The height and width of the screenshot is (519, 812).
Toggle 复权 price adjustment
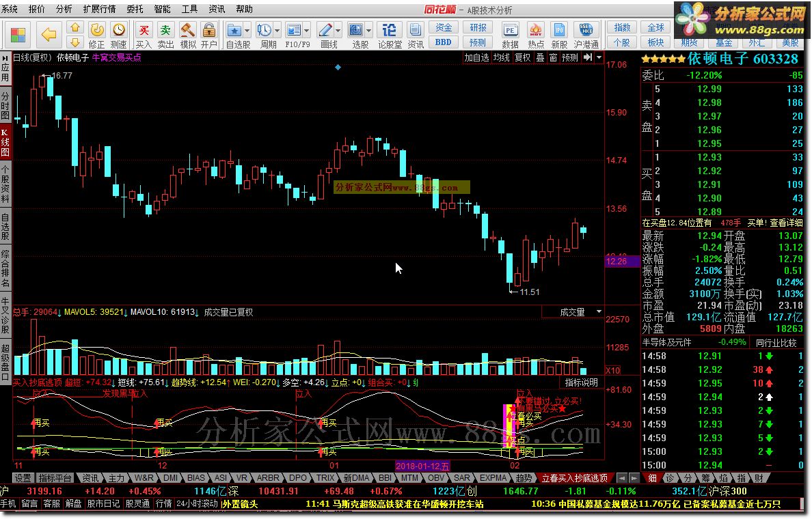(522, 57)
